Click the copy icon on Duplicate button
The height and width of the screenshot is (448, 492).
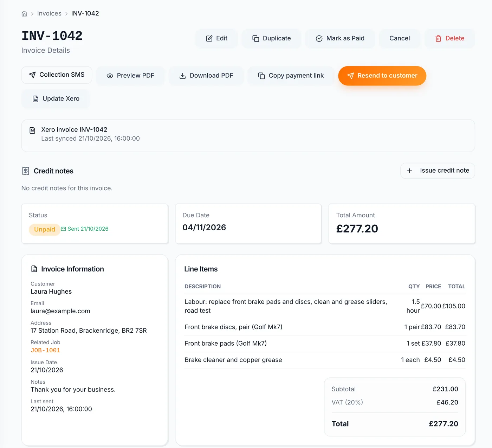(x=256, y=38)
